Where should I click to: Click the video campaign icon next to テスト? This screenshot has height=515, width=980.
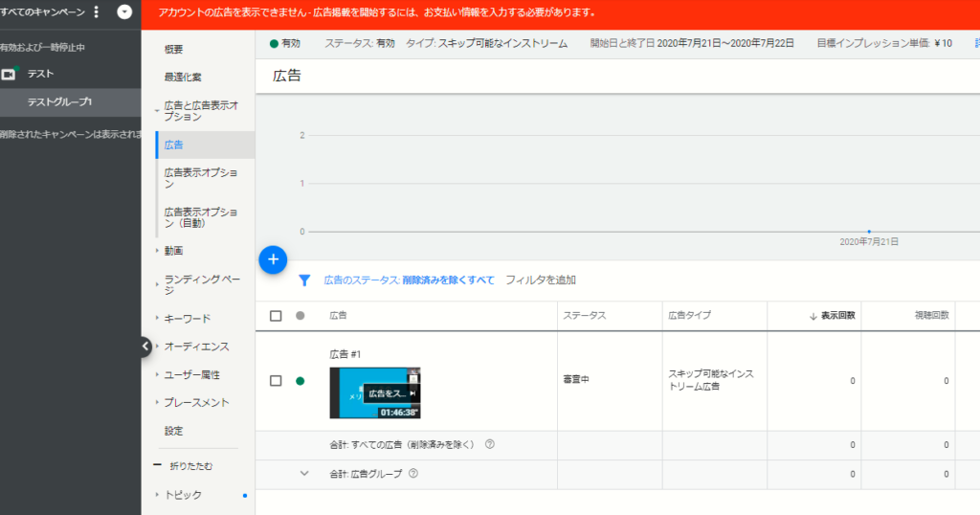pyautogui.click(x=9, y=74)
